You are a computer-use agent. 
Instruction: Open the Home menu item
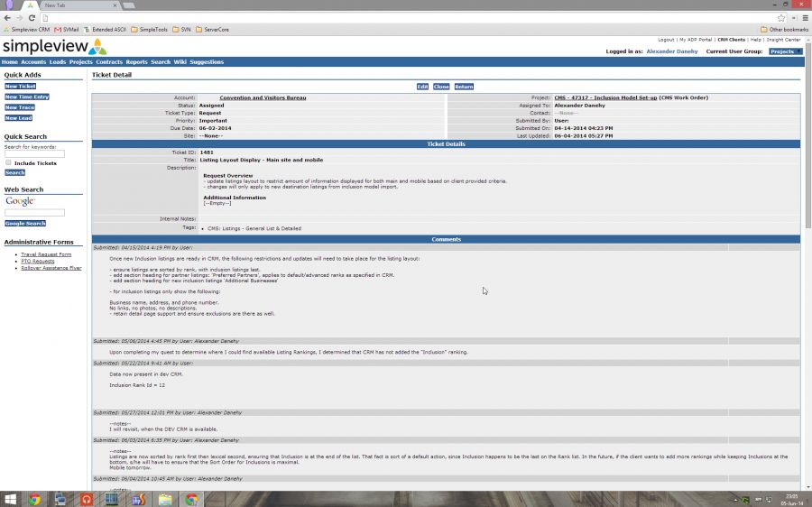click(x=10, y=61)
